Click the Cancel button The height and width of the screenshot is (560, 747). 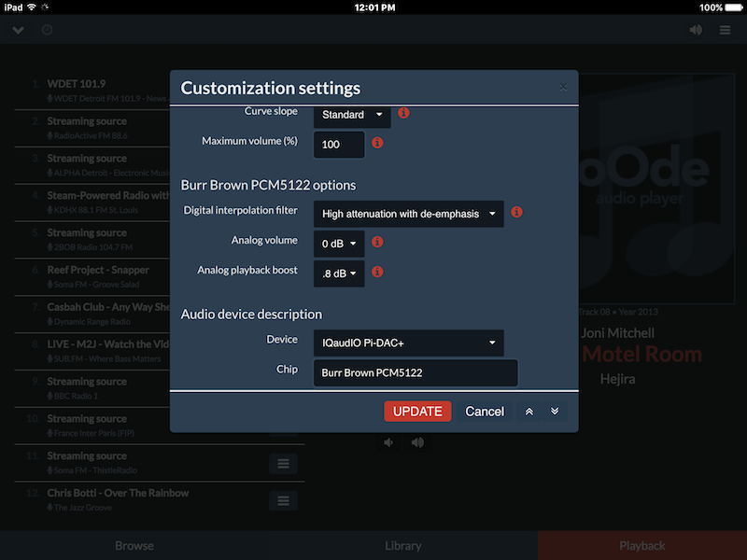(x=485, y=412)
